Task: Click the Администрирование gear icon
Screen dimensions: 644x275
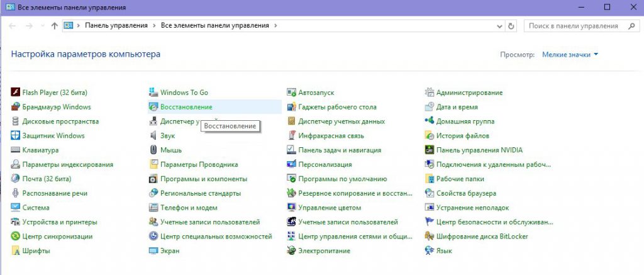Action: coord(429,92)
